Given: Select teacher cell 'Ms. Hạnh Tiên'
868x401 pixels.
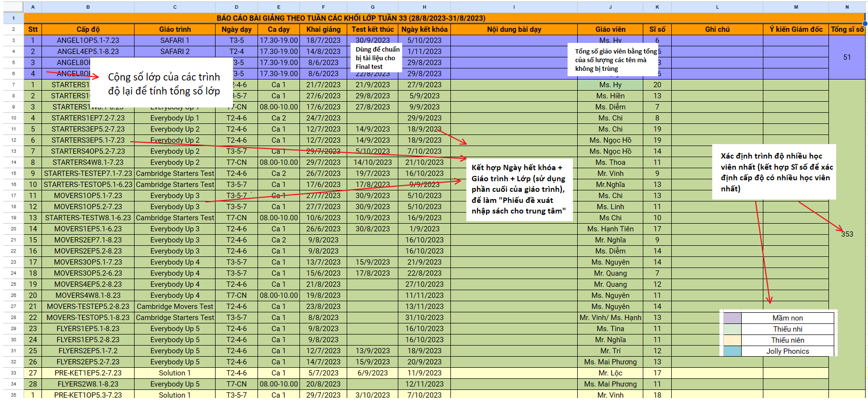Looking at the screenshot, I should tap(610, 229).
